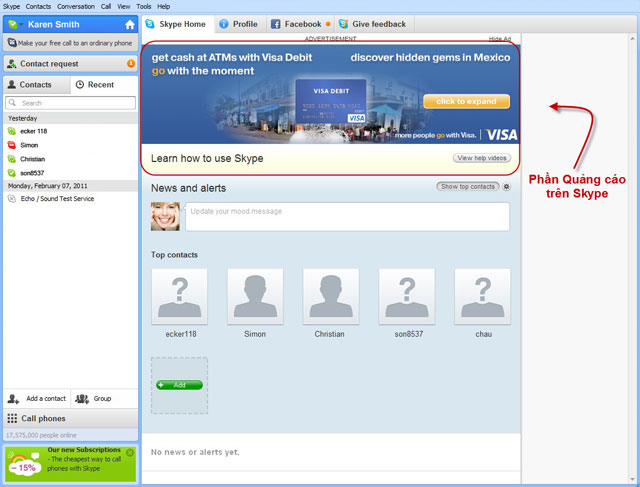Open the status dropdown next to Karen Smith
The width and height of the screenshot is (640, 487).
[21, 24]
